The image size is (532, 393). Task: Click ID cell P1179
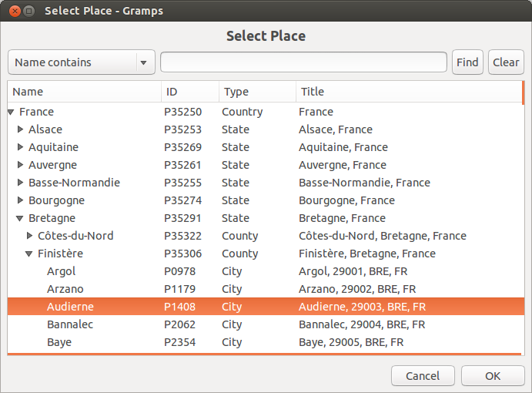click(180, 289)
